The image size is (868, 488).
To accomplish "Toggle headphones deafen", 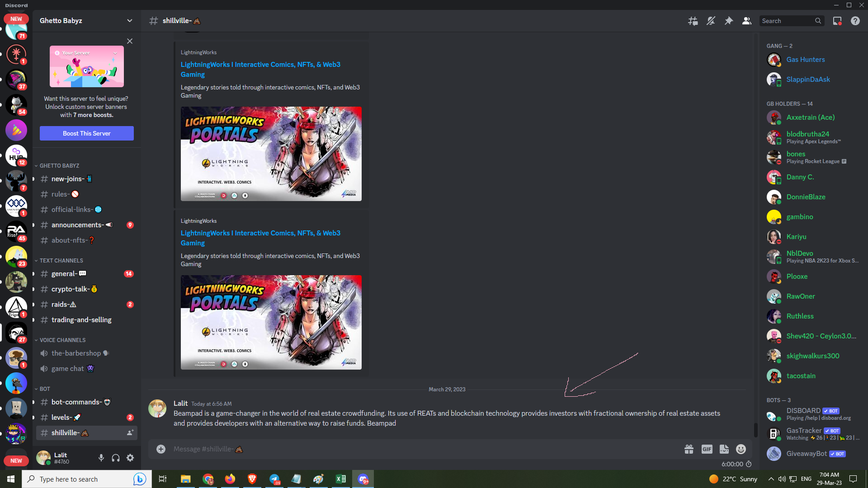I will point(116,458).
